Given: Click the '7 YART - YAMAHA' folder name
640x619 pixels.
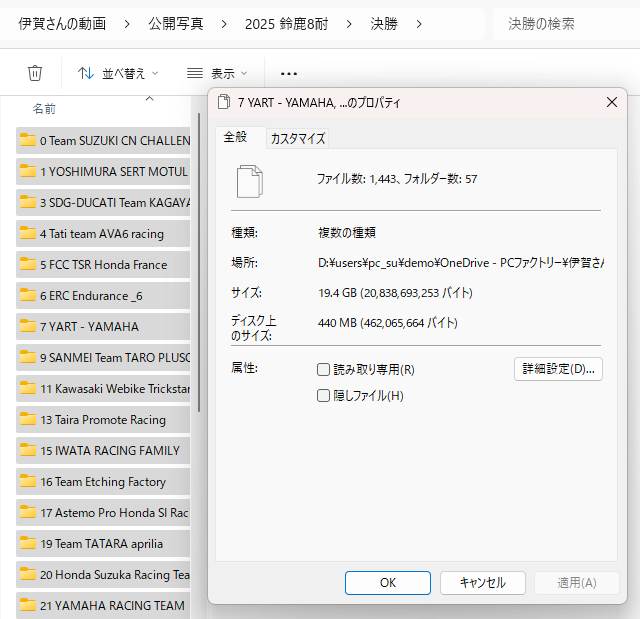Looking at the screenshot, I should point(89,327).
